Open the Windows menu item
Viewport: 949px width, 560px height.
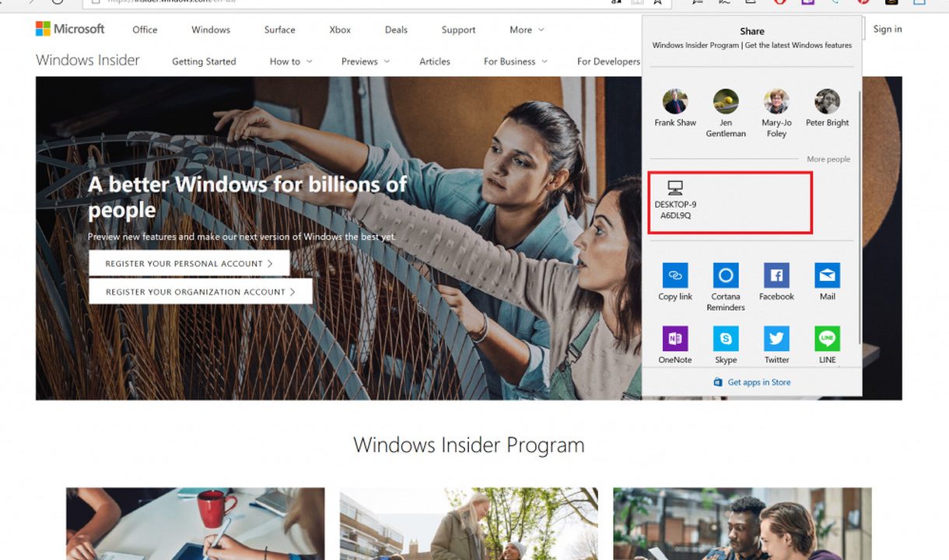(210, 30)
